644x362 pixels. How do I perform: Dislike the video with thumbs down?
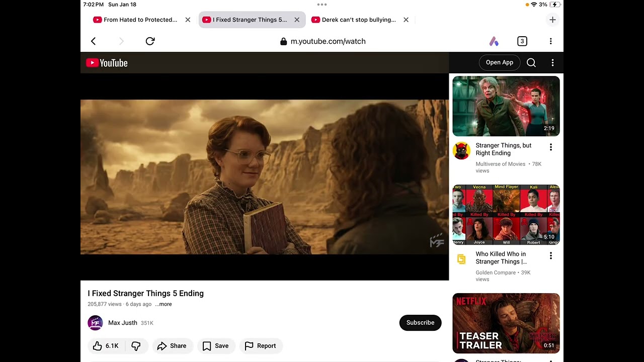tap(136, 346)
